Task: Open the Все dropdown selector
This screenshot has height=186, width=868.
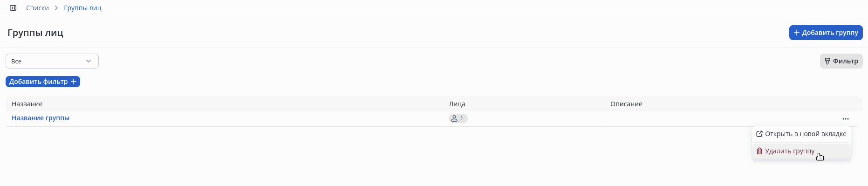Action: pyautogui.click(x=52, y=61)
